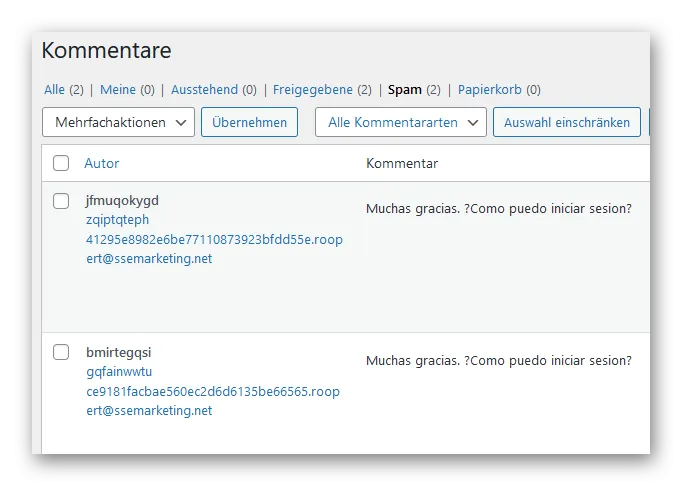
Task: Show Freigegebene comments
Action: point(313,90)
